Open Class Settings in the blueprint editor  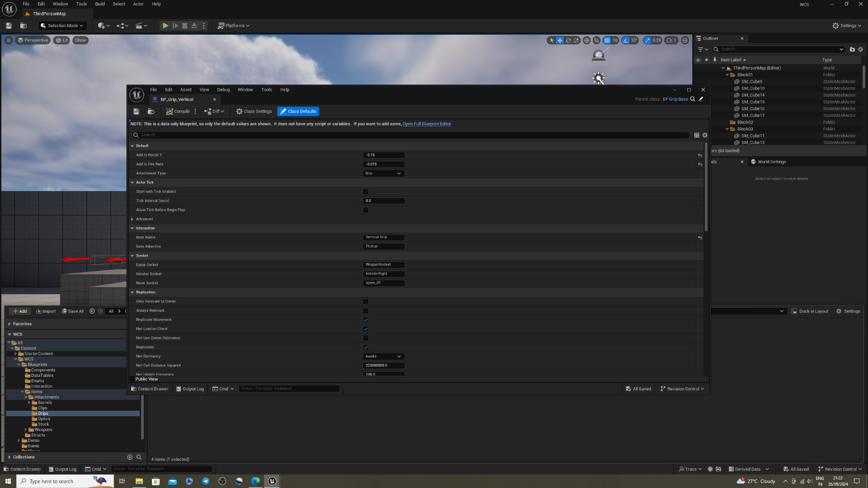(254, 112)
